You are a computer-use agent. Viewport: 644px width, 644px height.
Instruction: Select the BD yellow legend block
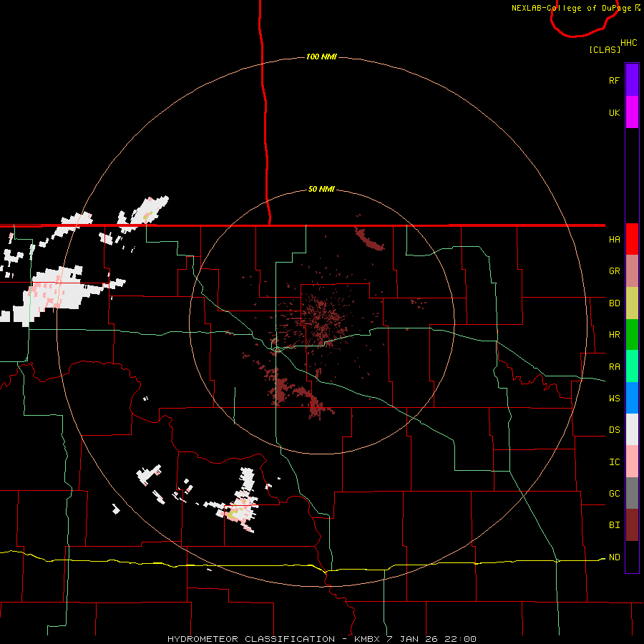(x=632, y=303)
